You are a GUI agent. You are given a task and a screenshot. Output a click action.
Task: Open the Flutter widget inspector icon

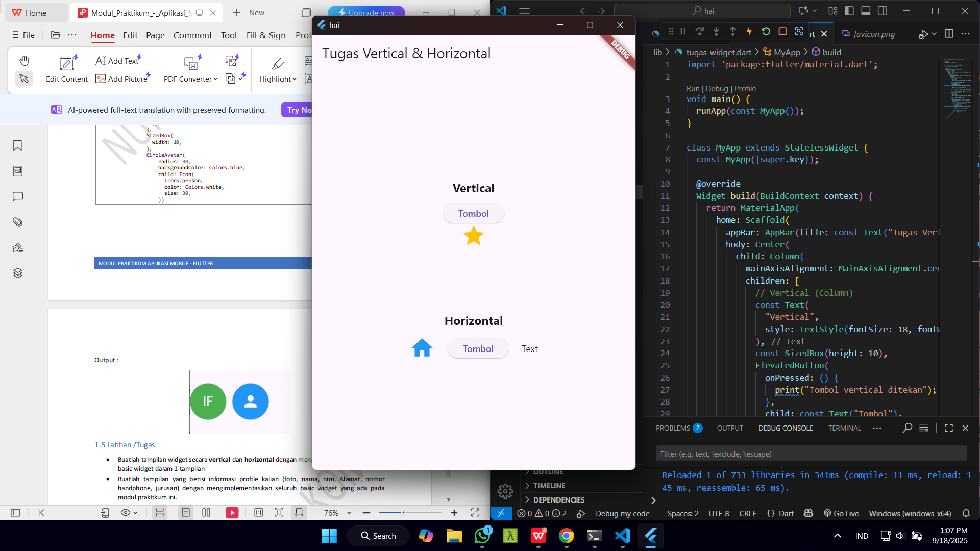[x=799, y=32]
